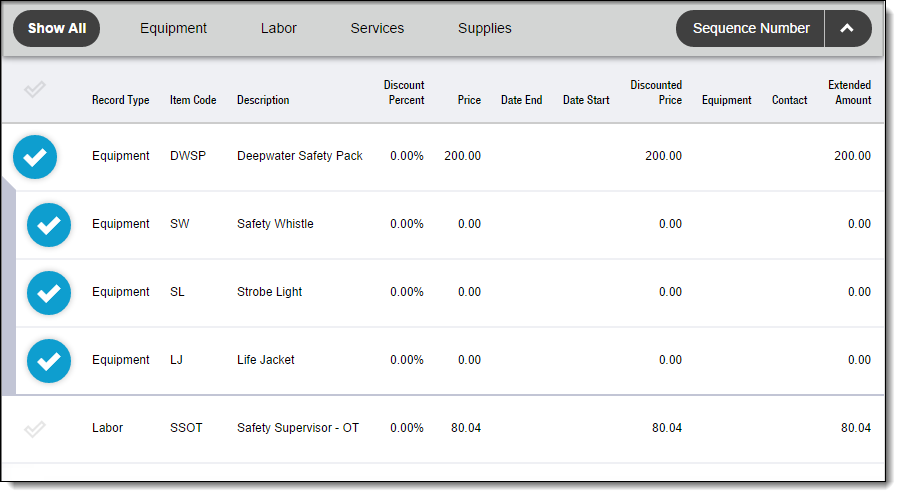901x497 pixels.
Task: Open the Services filter tab
Action: [x=377, y=28]
